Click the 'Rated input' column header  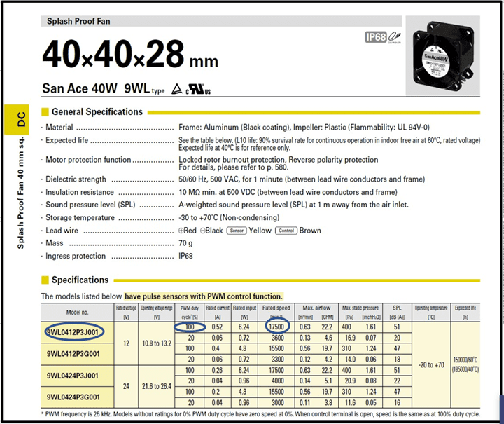[x=244, y=313]
